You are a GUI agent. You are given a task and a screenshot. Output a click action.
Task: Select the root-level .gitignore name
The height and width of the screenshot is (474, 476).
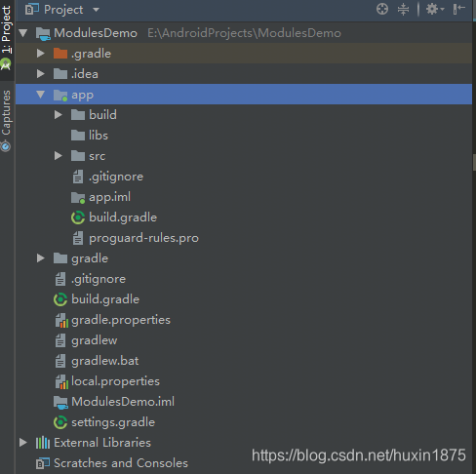click(99, 279)
